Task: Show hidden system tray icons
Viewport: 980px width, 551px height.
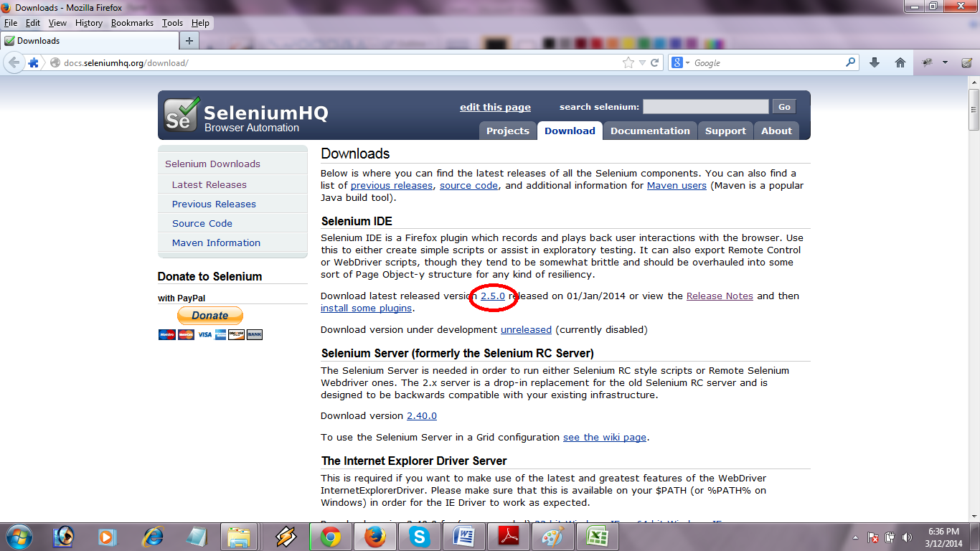Action: (855, 537)
